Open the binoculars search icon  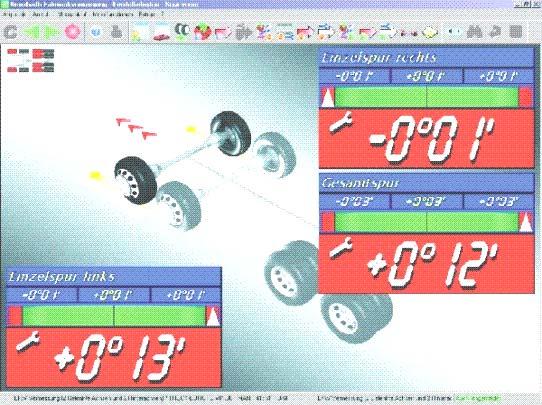tap(475, 32)
